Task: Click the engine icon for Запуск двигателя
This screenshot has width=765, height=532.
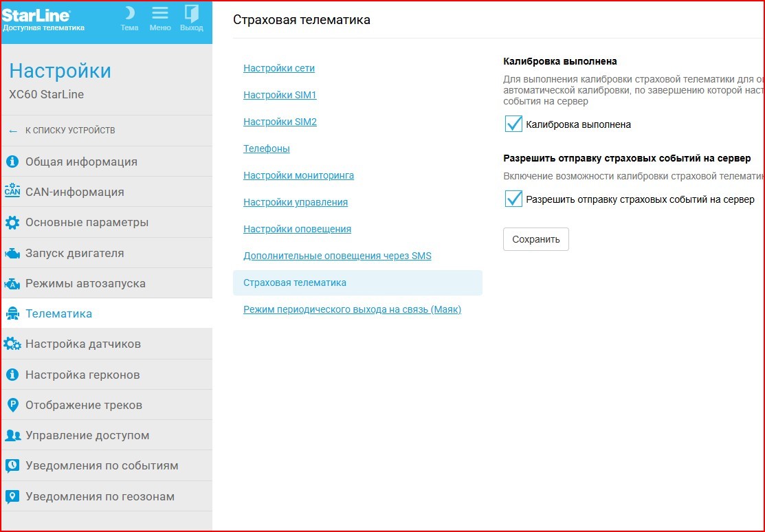Action: [12, 253]
